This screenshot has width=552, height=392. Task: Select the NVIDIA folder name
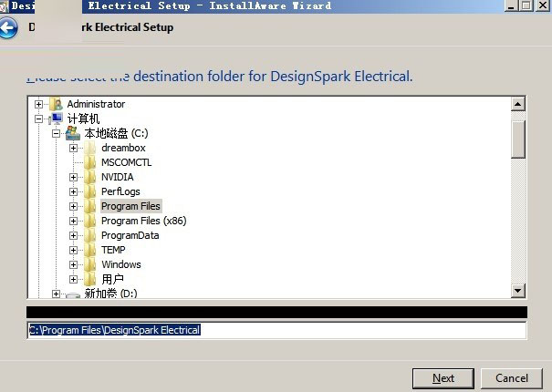coord(117,177)
